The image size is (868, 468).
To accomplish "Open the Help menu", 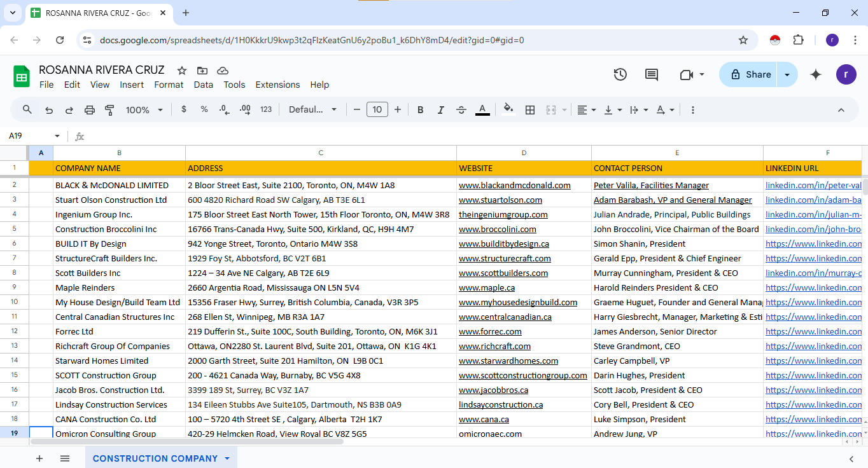I will point(319,85).
